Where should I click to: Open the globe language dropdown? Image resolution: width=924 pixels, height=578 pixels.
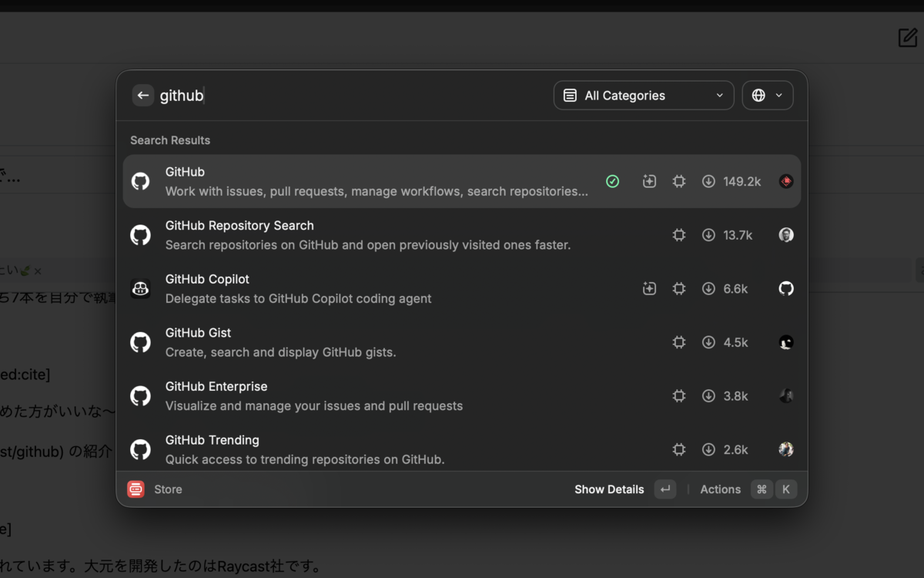[768, 96]
